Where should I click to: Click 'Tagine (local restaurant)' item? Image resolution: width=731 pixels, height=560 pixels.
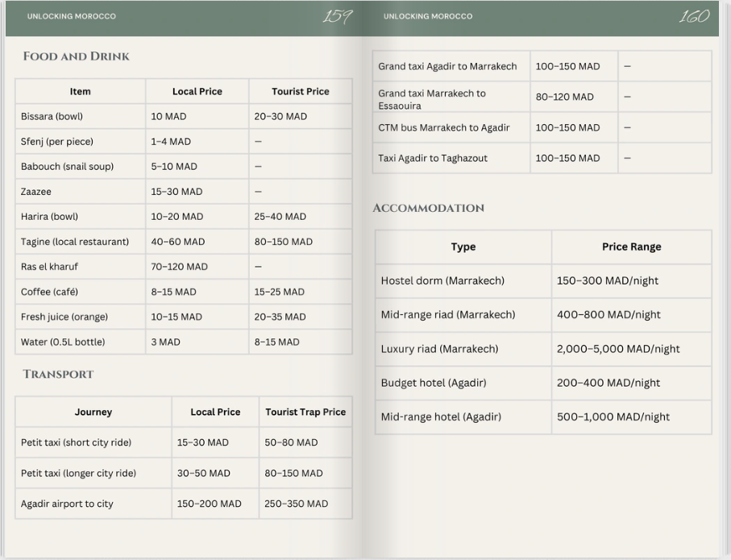(75, 242)
